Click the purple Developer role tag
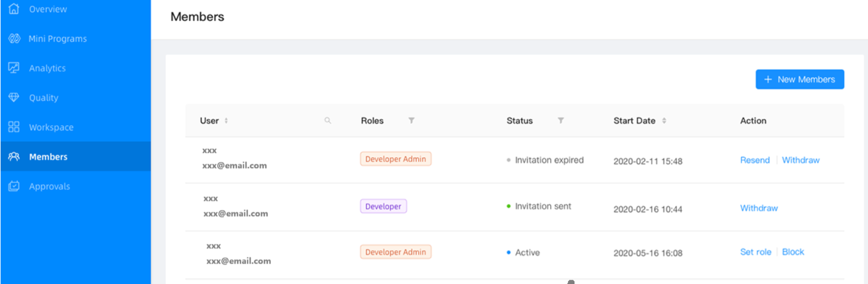The width and height of the screenshot is (868, 284). tap(383, 206)
